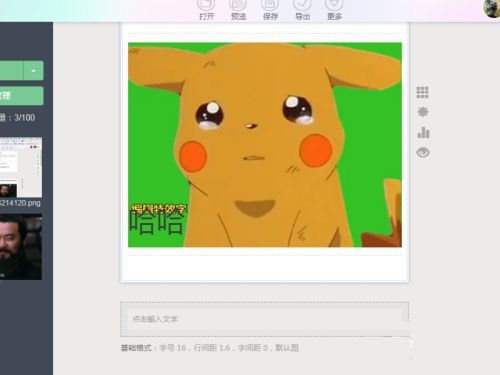This screenshot has height=375, width=500.
Task: Select the screenshot thumbnail ending in 214120.png
Action: [x=21, y=167]
